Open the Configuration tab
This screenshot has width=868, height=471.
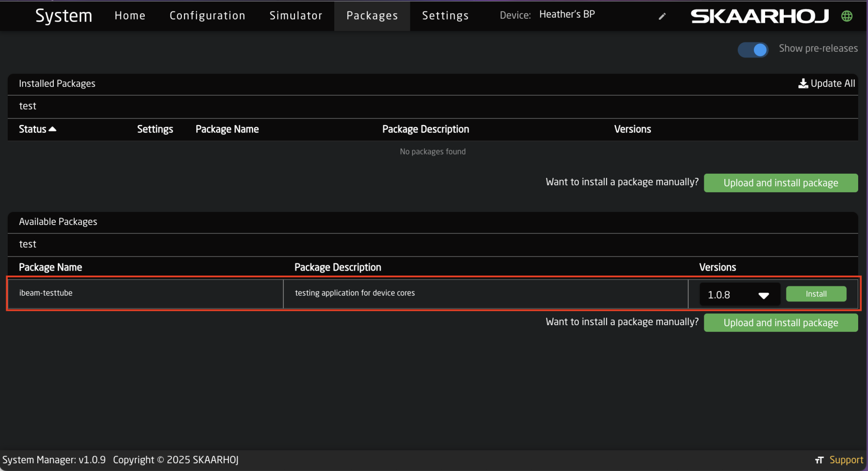(x=207, y=16)
